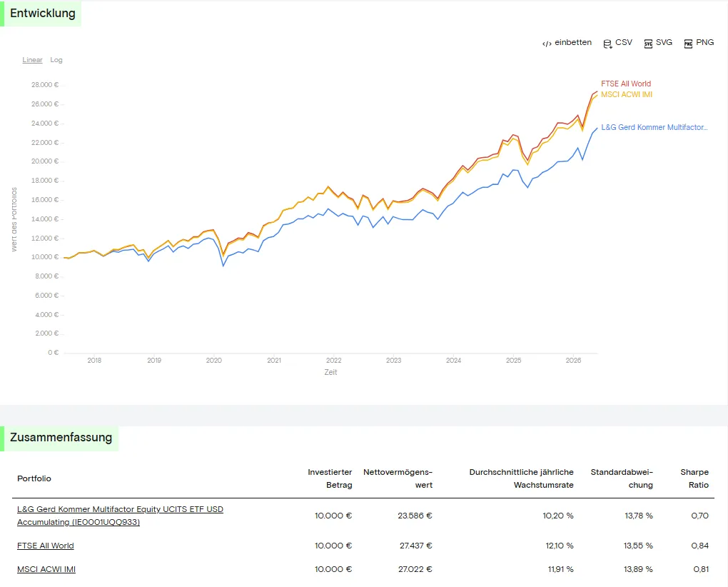This screenshot has height=587, width=728.
Task: Select Sharpe ratio value 0,84
Action: point(699,546)
